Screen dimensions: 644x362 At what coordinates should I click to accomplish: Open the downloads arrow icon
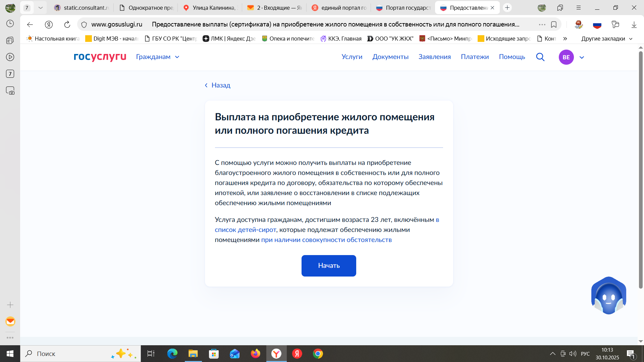click(634, 24)
